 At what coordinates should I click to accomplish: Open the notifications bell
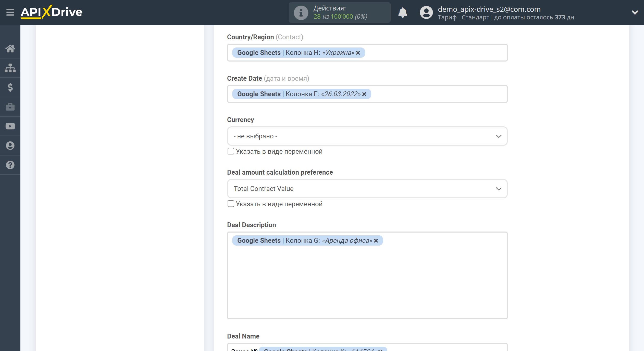coord(403,12)
